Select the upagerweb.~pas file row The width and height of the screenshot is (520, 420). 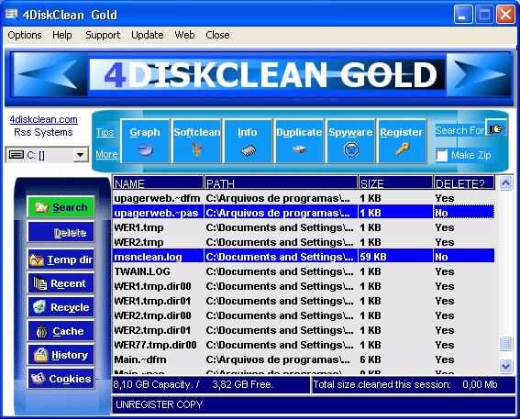pyautogui.click(x=304, y=213)
